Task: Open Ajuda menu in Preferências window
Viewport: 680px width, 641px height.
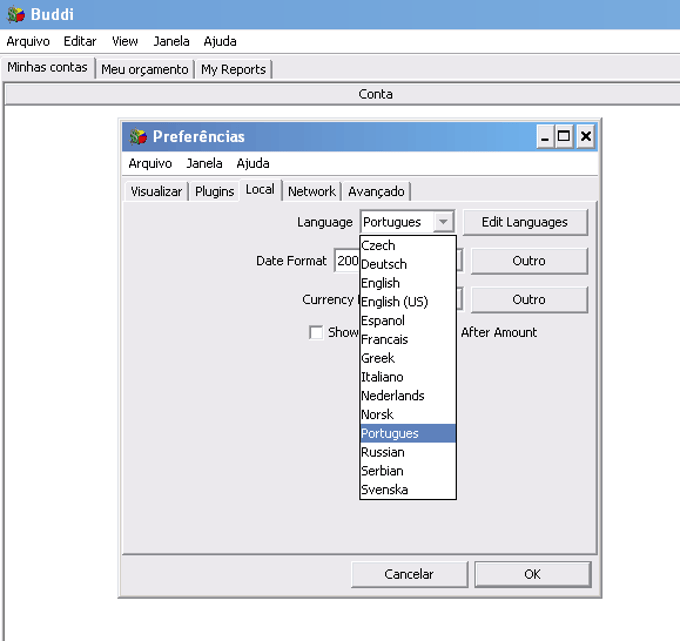Action: 253,164
